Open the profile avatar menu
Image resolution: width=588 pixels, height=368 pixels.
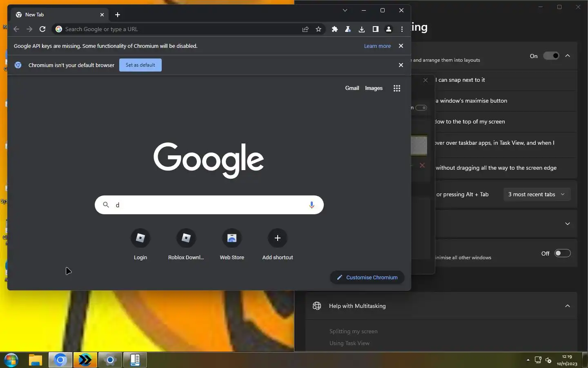(389, 29)
